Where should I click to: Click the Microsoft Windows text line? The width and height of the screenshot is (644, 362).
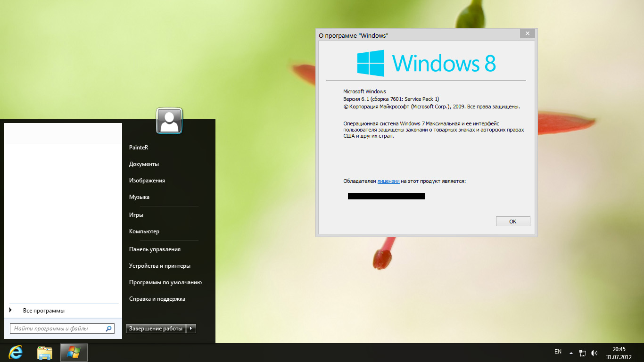click(x=364, y=91)
